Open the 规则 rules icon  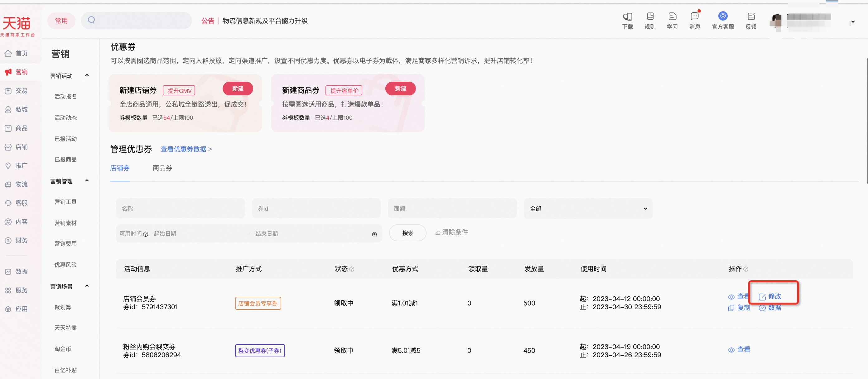650,21
